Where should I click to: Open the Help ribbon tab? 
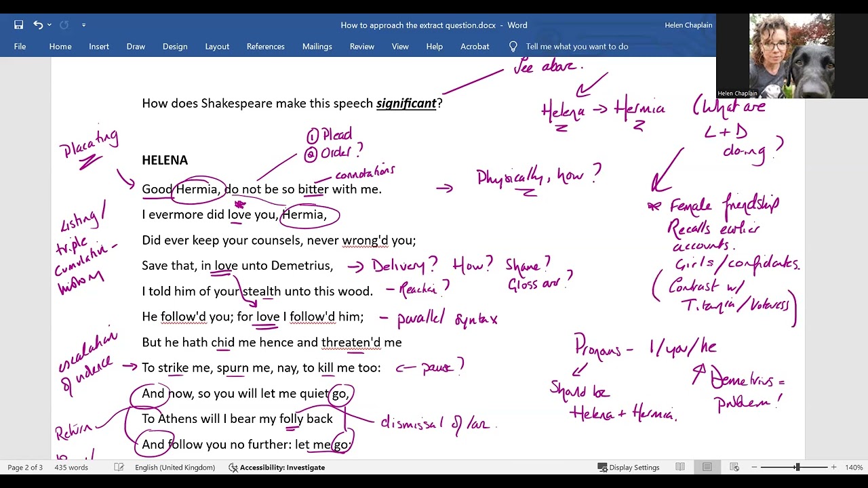(x=435, y=46)
